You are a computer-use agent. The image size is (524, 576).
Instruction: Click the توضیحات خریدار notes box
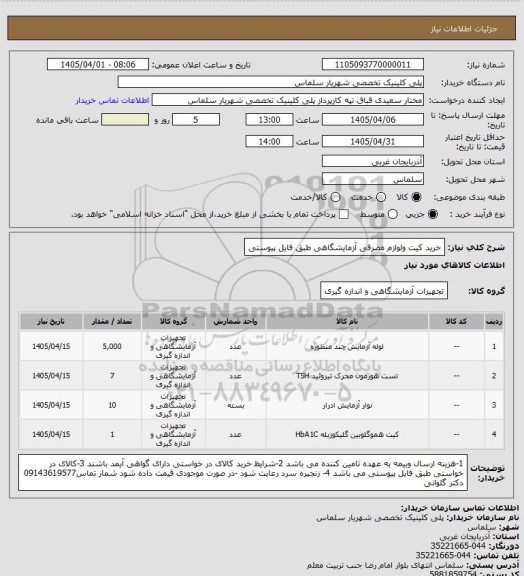243,472
